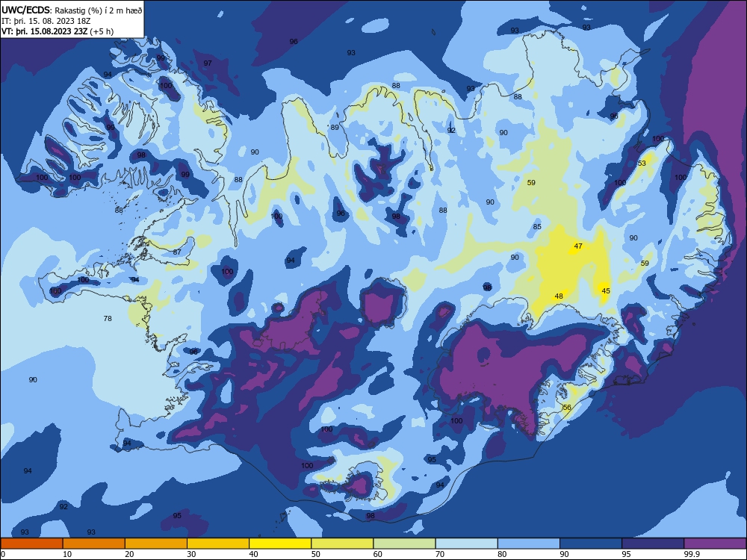Click the '30' legend tick label
The height and width of the screenshot is (560, 747).
coord(191,554)
